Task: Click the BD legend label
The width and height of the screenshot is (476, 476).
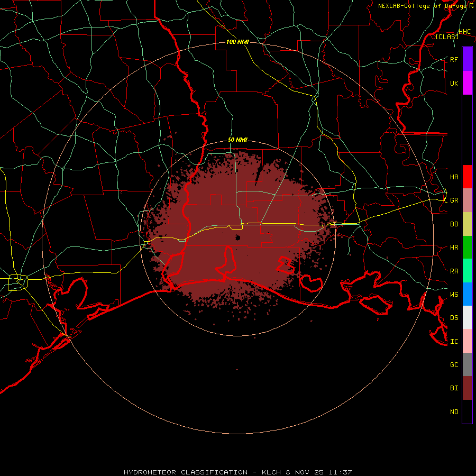Action: pos(454,224)
